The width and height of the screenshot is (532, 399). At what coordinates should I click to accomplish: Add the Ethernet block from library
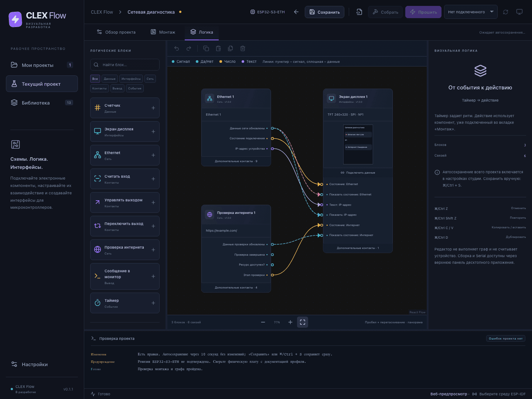(153, 155)
